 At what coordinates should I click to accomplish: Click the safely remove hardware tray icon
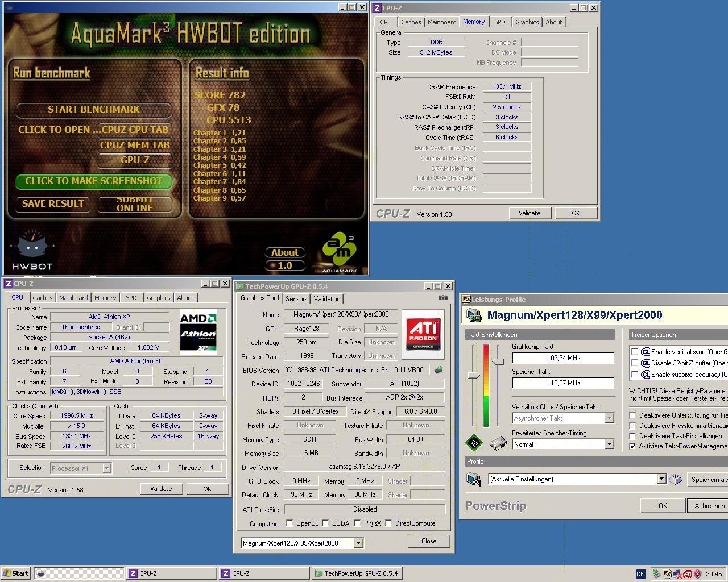pyautogui.click(x=656, y=574)
